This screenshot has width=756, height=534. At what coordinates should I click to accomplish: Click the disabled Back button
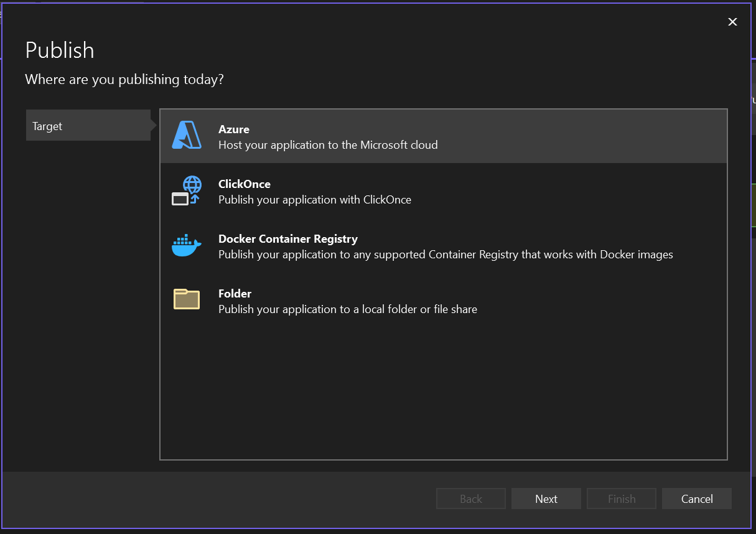tap(470, 499)
